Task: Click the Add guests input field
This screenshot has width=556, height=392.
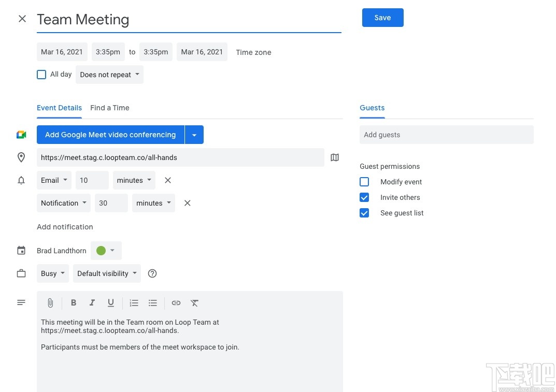Action: (x=446, y=135)
